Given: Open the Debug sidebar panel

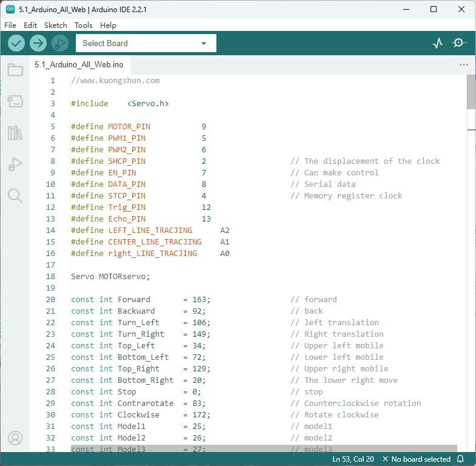Looking at the screenshot, I should coord(15,164).
